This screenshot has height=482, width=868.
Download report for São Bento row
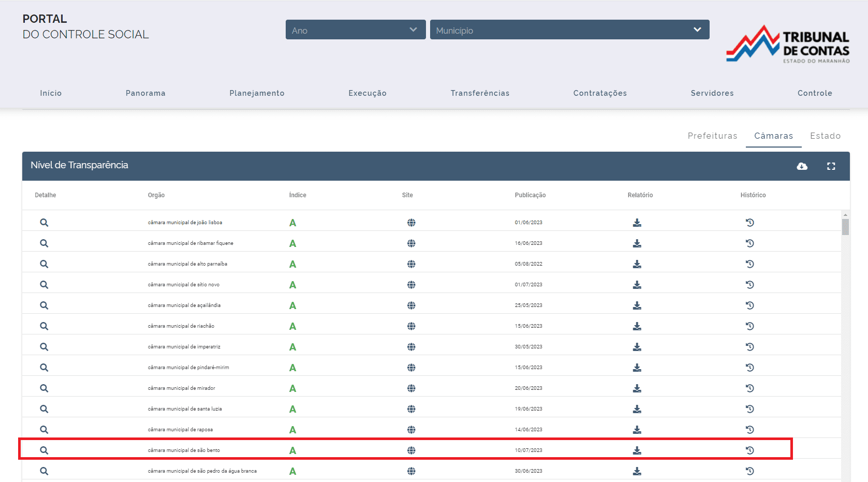tap(637, 450)
